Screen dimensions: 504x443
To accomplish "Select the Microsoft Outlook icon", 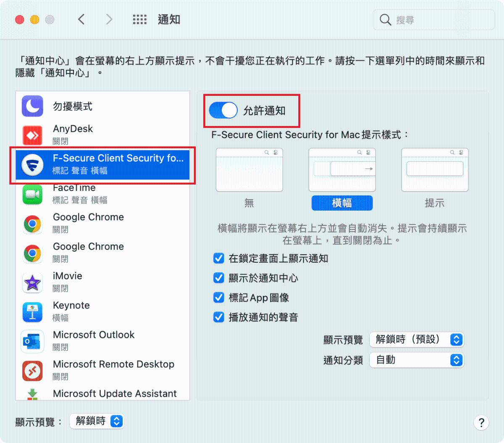I will tap(32, 341).
